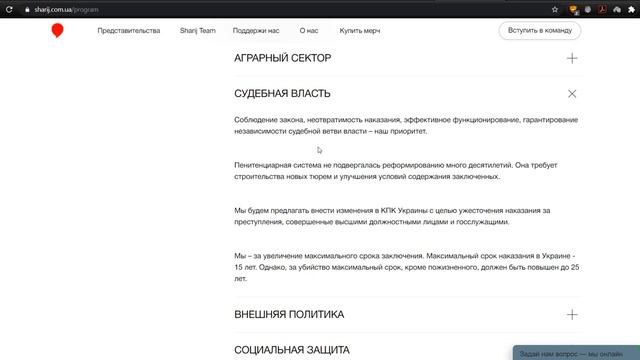Reload the page with the browser refresh icon
Screen dimensions: 640x360
point(9,9)
